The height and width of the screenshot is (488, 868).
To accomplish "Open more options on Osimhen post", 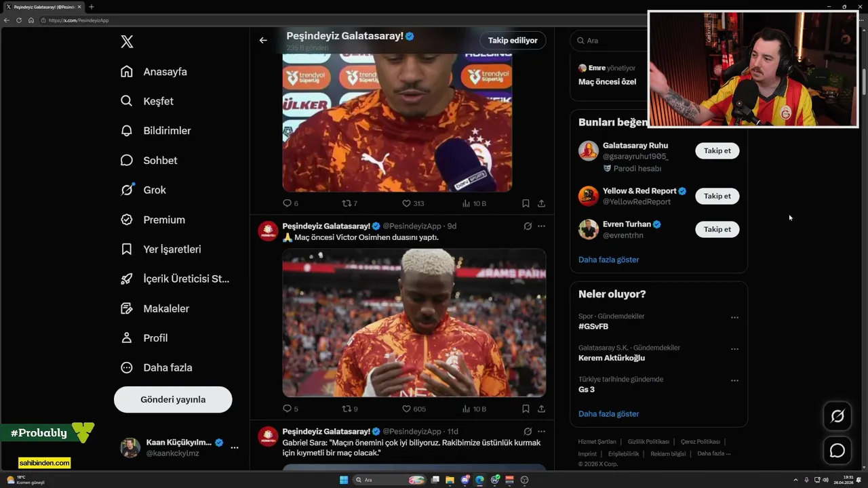I will [x=541, y=226].
